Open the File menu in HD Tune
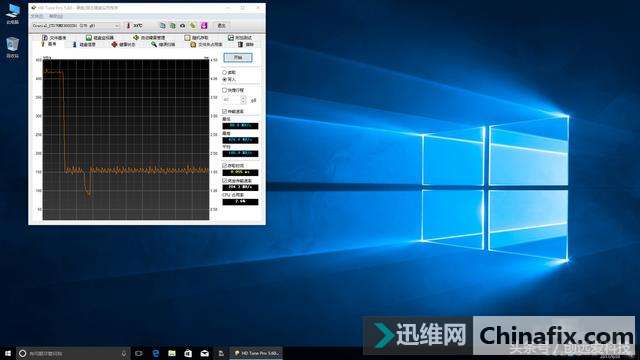 (x=37, y=16)
